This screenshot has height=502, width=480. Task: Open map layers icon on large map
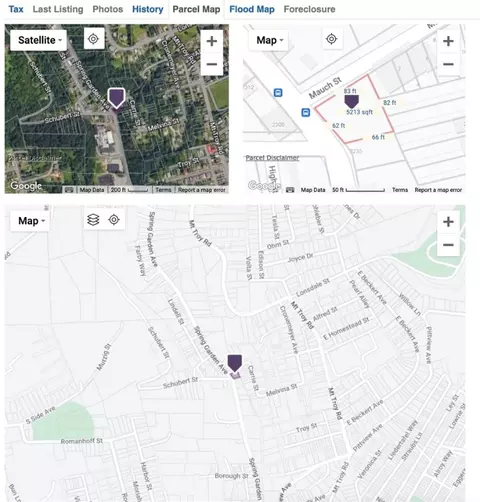(93, 220)
